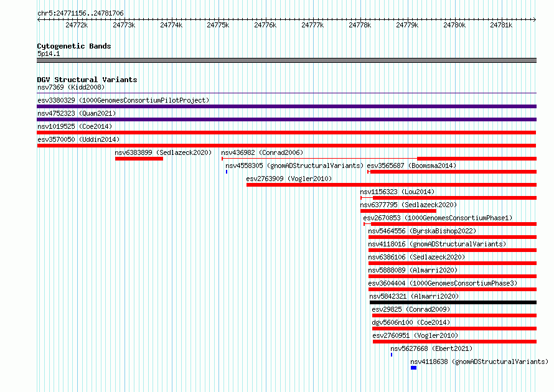Viewport: 554px width, 392px height.
Task: Open the nsv4752323 (Quan2021) label
Action: [x=77, y=113]
